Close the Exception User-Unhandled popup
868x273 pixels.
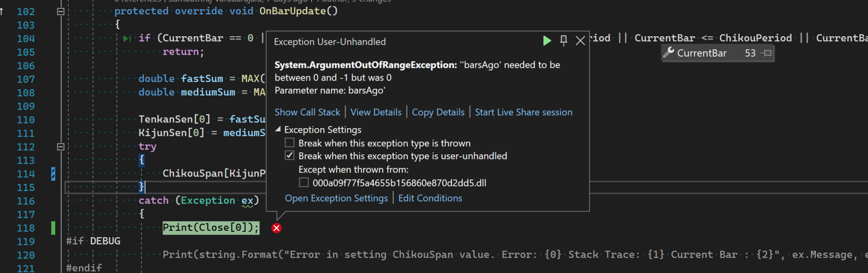[580, 41]
